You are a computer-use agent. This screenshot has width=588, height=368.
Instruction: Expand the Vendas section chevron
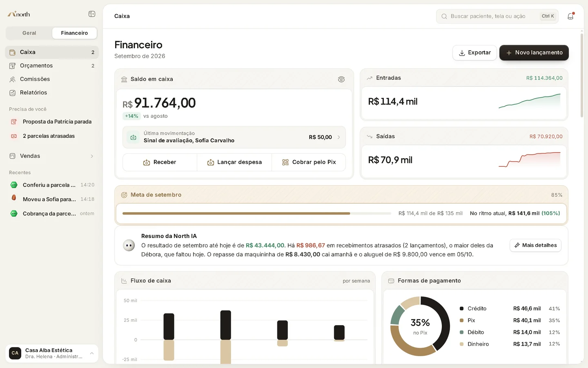[x=92, y=156]
